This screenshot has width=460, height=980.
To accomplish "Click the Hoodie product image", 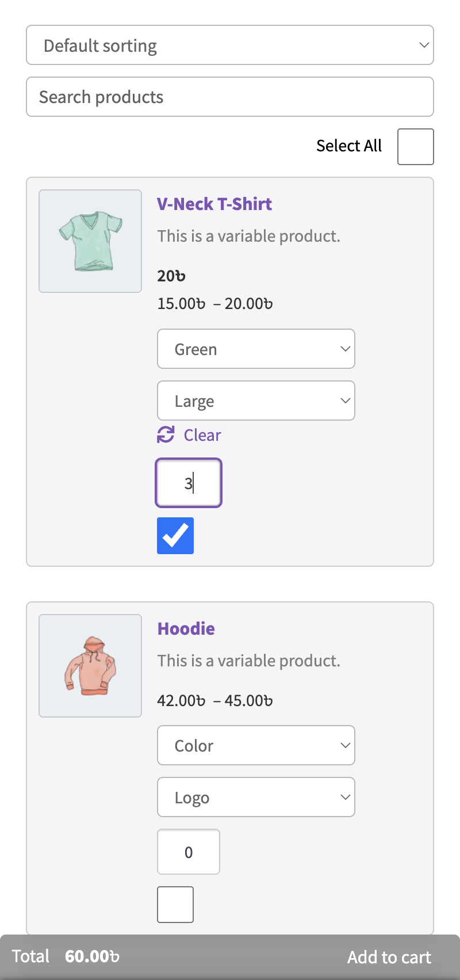I will click(x=90, y=666).
